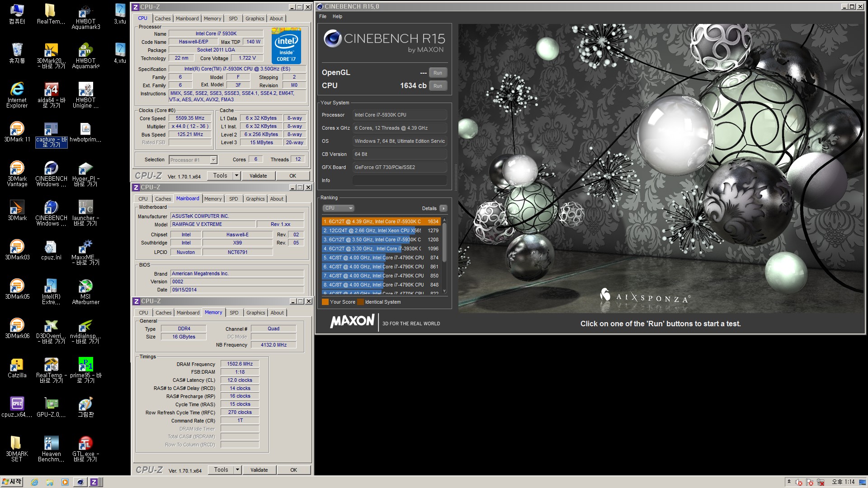Open the Start menu button
Screen dimensions: 868x488
(12, 482)
